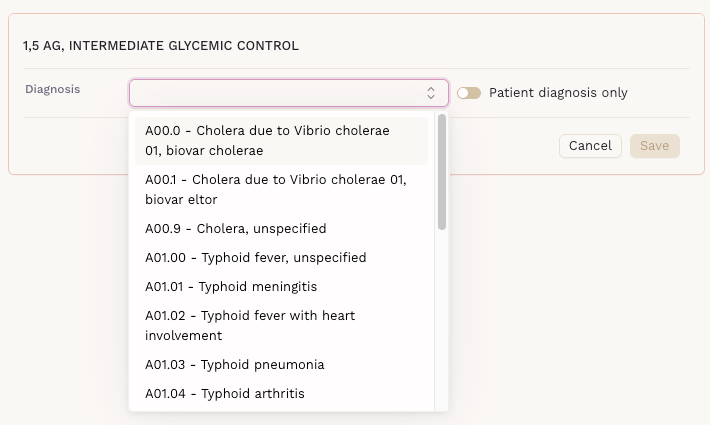Click the diagnosis list scrollbar thumb

coord(442,172)
